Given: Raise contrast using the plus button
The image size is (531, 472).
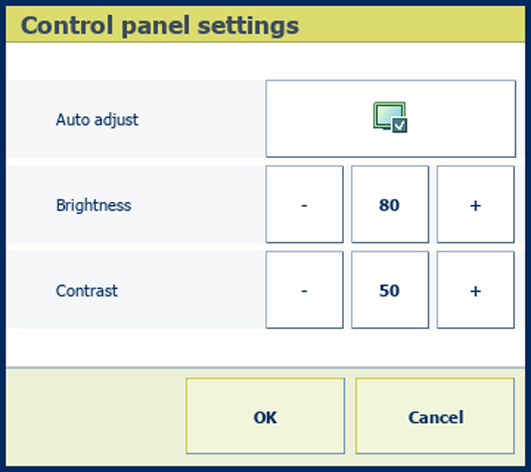Looking at the screenshot, I should 475,290.
